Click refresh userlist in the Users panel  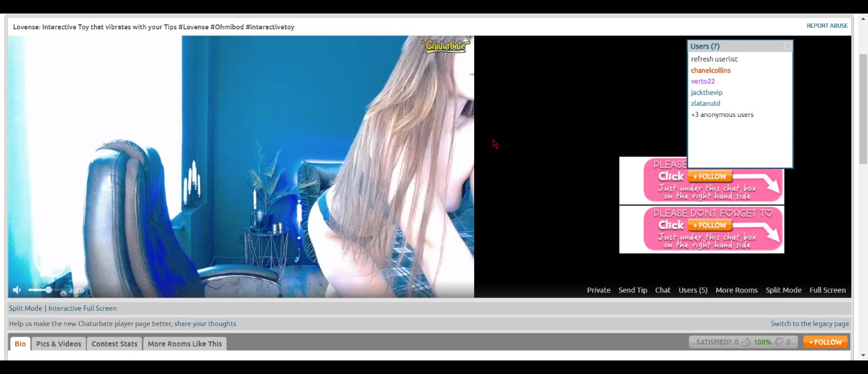714,59
